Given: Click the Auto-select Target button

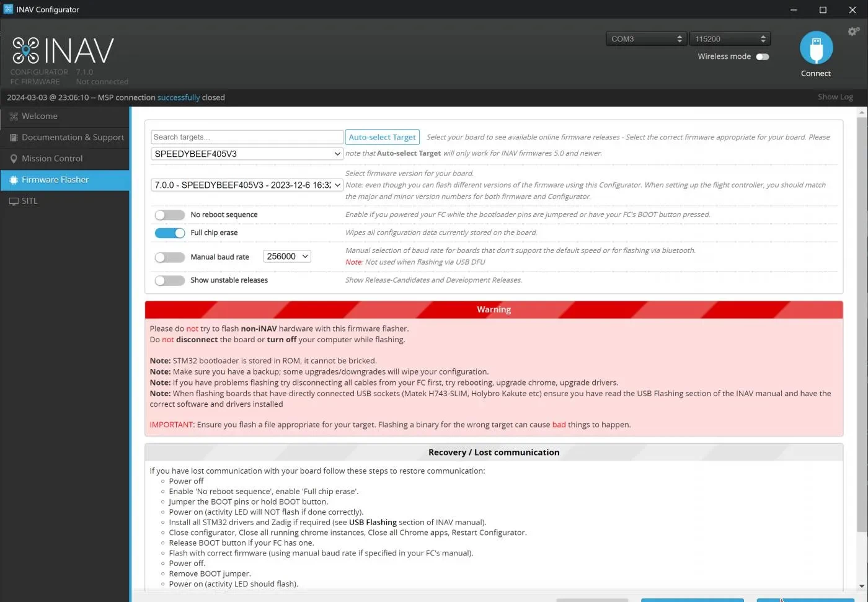Looking at the screenshot, I should click(382, 137).
